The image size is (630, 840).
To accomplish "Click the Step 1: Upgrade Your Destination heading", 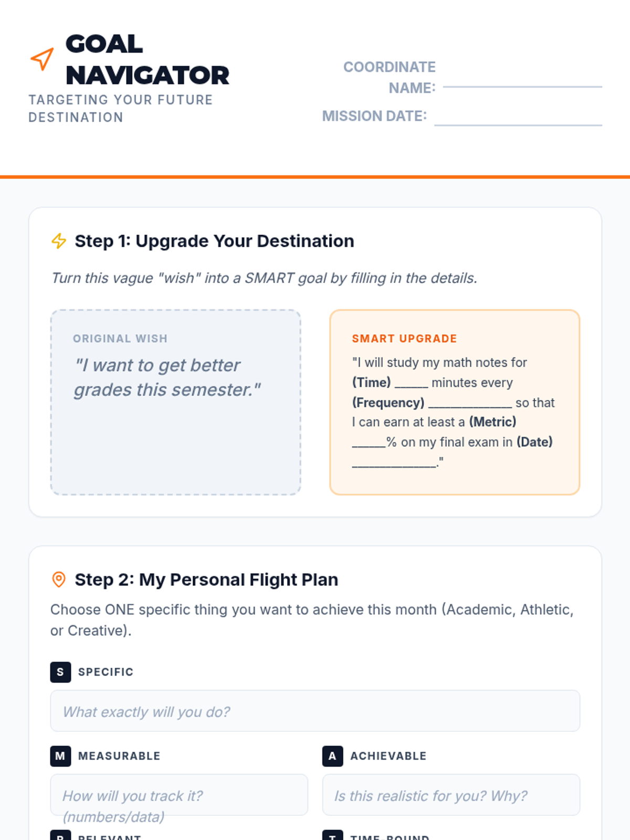I will (x=214, y=241).
